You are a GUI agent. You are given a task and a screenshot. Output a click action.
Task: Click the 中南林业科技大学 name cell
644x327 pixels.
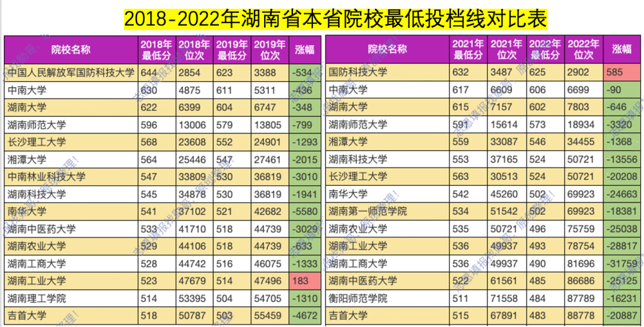coord(71,177)
